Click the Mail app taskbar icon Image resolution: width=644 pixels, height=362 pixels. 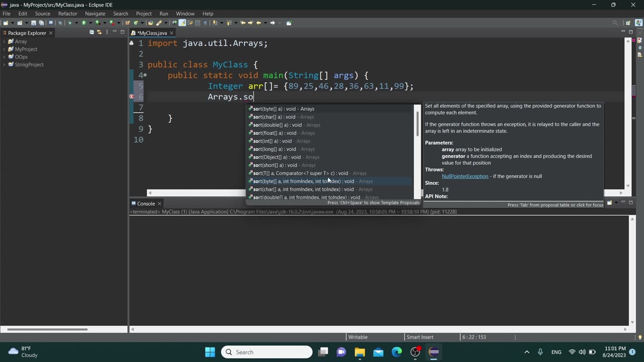(378, 352)
